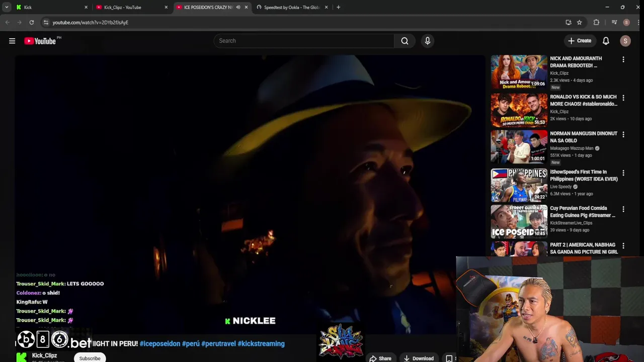Switch to the Kick browser tab

click(50, 7)
